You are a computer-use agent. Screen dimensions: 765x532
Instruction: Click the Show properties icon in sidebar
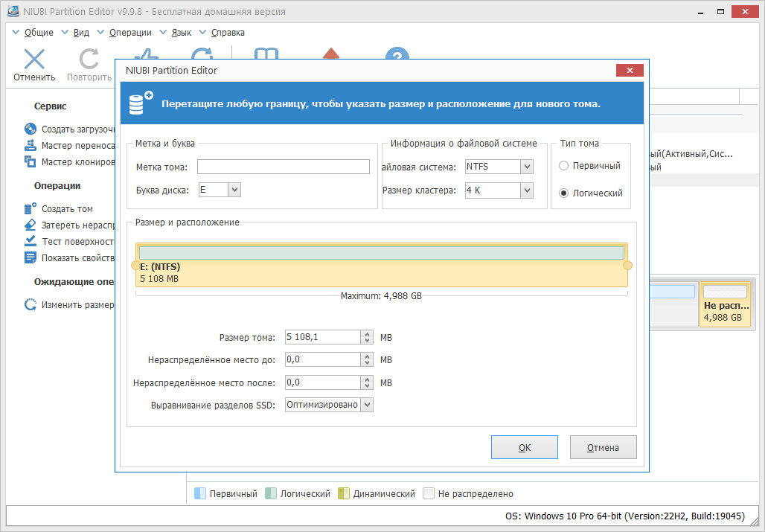pyautogui.click(x=31, y=257)
